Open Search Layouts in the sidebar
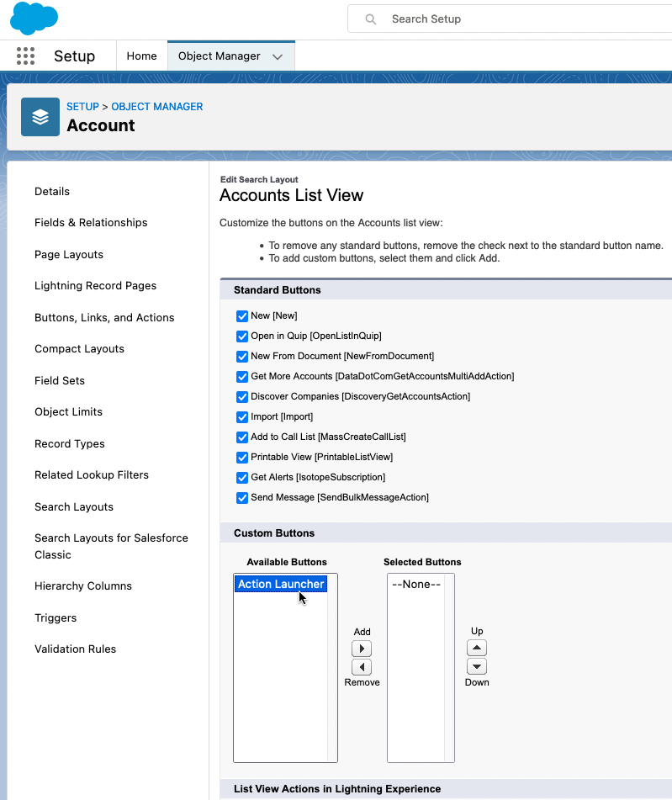Viewport: 672px width, 800px height. (74, 506)
